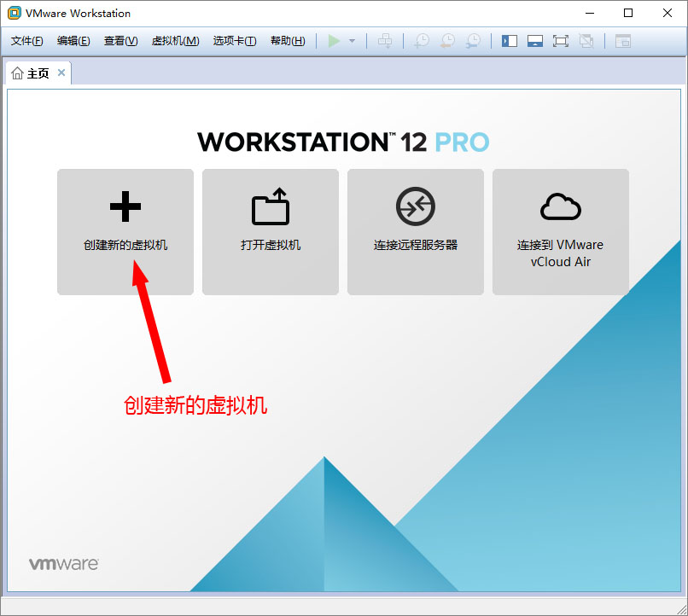Click the 连接远程服务器 tile
The height and width of the screenshot is (616, 688).
pos(416,231)
